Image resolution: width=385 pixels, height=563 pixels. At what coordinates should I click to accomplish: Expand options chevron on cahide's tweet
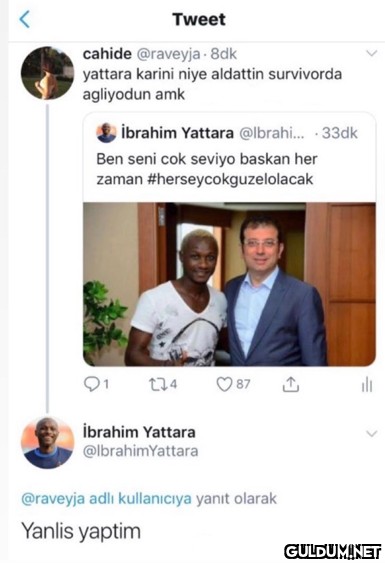pyautogui.click(x=371, y=53)
